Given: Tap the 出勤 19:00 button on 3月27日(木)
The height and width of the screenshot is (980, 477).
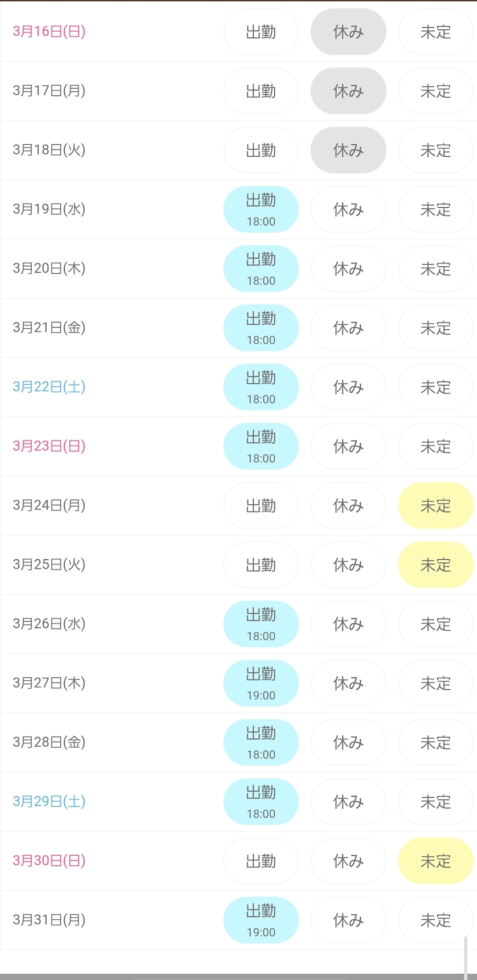Looking at the screenshot, I should (261, 683).
